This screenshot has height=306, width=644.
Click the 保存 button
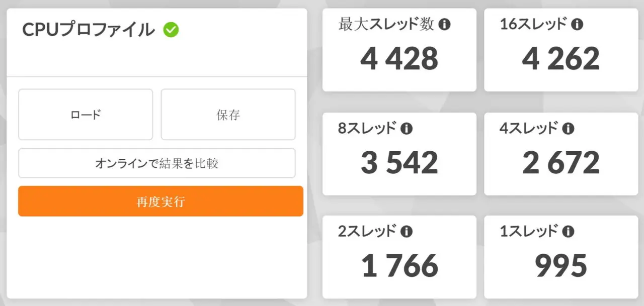[x=228, y=115]
